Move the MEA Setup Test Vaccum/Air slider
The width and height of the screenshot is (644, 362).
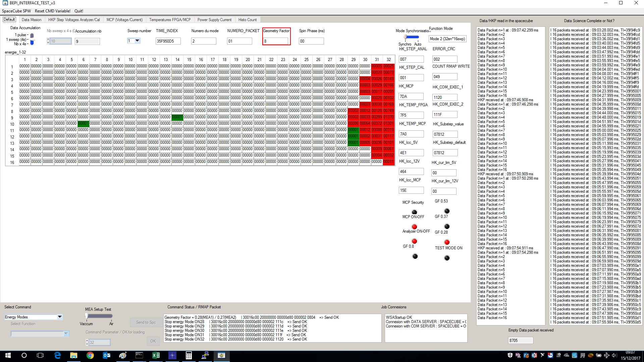[99, 316]
